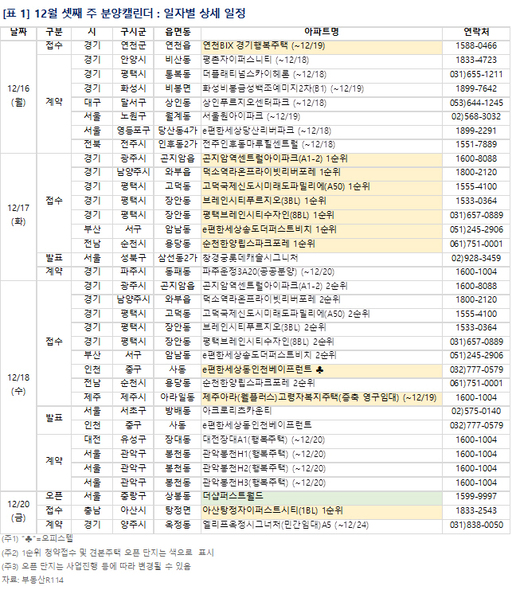Click '제주아라(윌플러스)고령자복지주택' apartment cell
Viewport: 512px width, 590px height.
(322, 398)
